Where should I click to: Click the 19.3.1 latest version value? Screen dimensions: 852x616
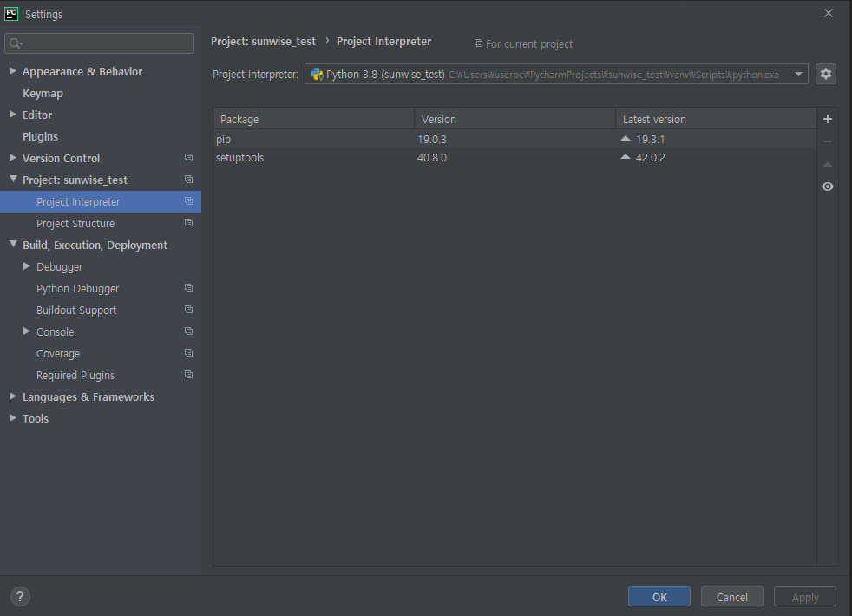click(651, 139)
